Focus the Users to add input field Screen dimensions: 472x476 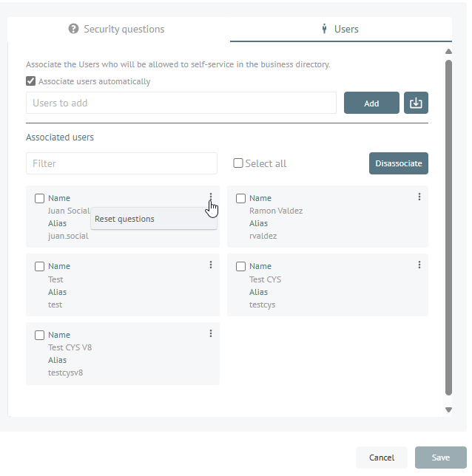pos(181,103)
